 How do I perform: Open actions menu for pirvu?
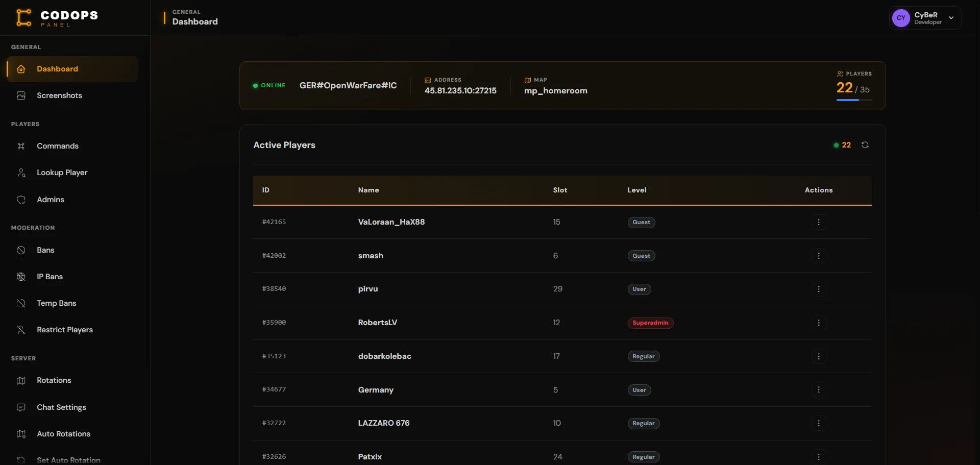point(819,289)
